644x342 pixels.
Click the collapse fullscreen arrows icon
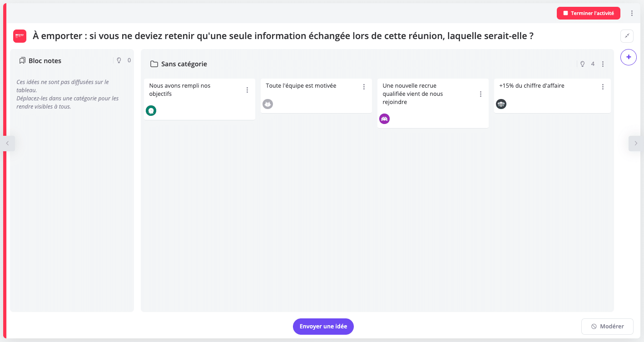click(627, 36)
